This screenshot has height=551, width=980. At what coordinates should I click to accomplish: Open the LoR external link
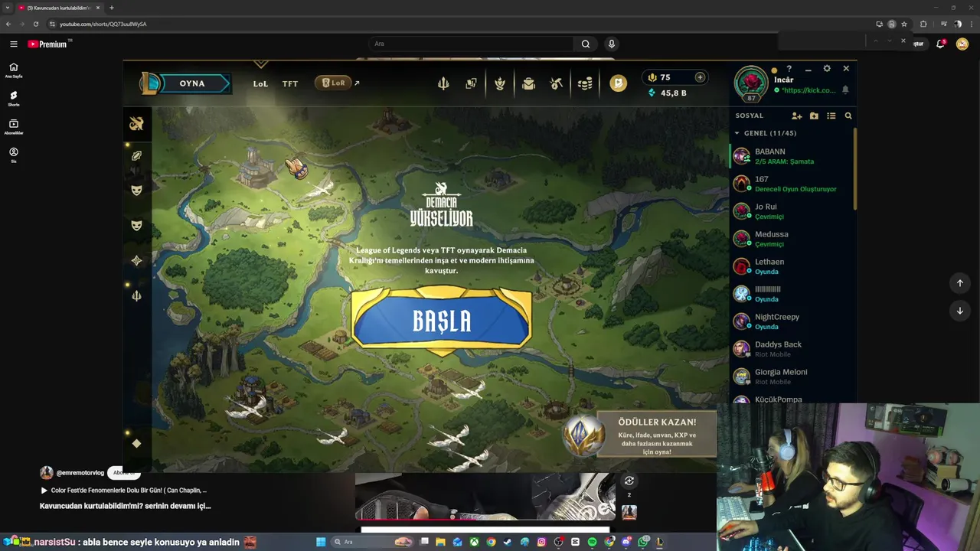pos(338,83)
